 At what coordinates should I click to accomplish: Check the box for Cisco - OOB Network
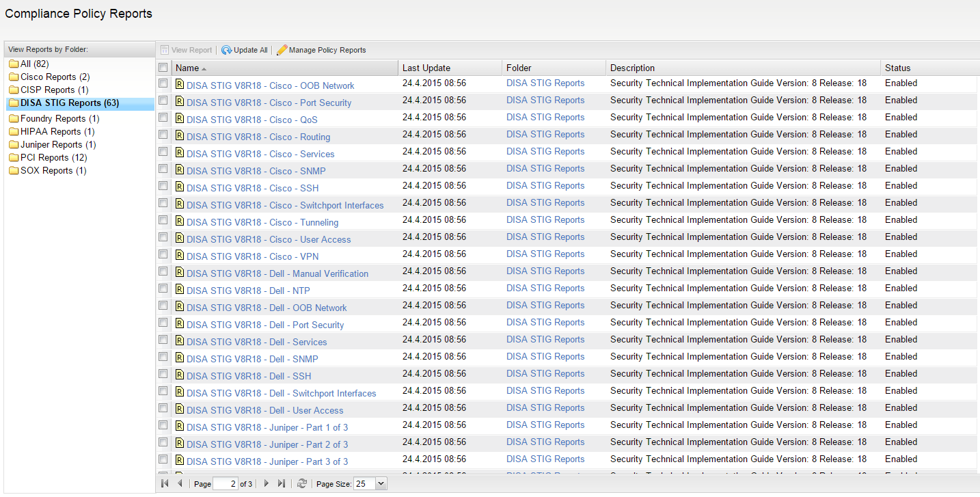(x=163, y=83)
